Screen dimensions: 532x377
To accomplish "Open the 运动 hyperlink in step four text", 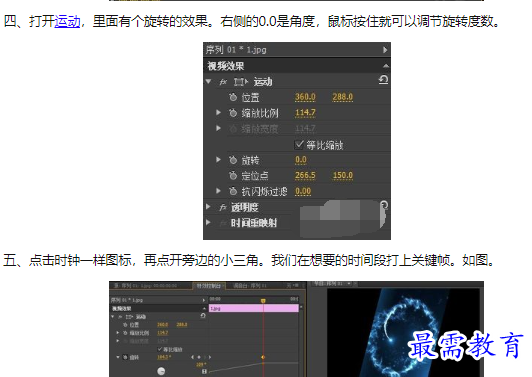I will (67, 21).
